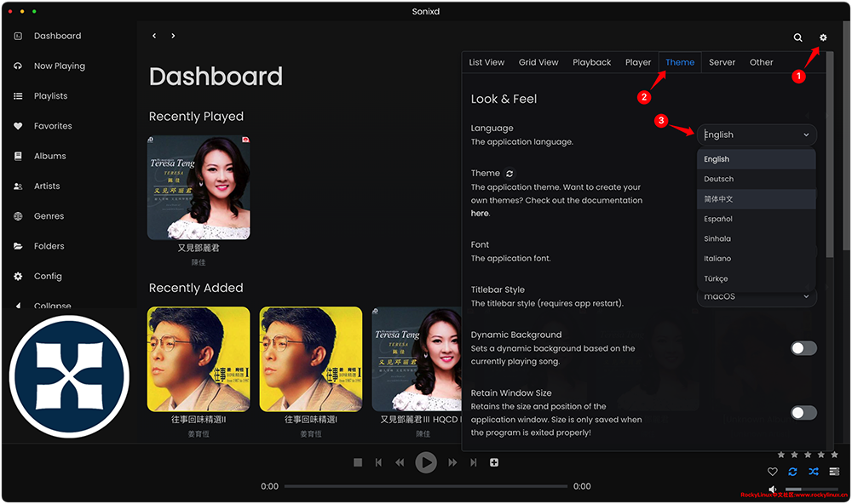Viewport: 852px width, 504px height.
Task: Open settings via the gear icon
Action: tap(823, 37)
